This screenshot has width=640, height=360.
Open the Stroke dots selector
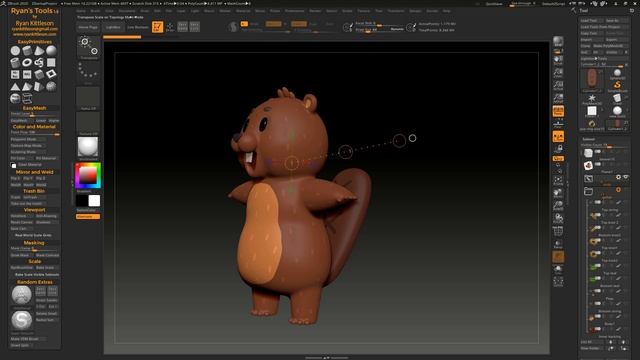pyautogui.click(x=88, y=71)
